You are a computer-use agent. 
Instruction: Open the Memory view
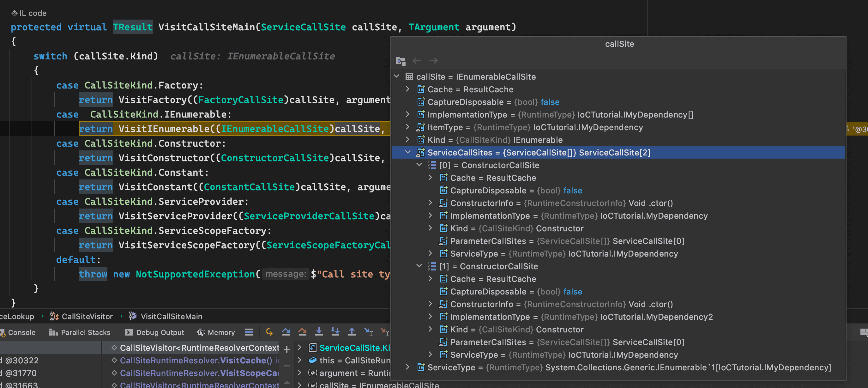tap(221, 332)
